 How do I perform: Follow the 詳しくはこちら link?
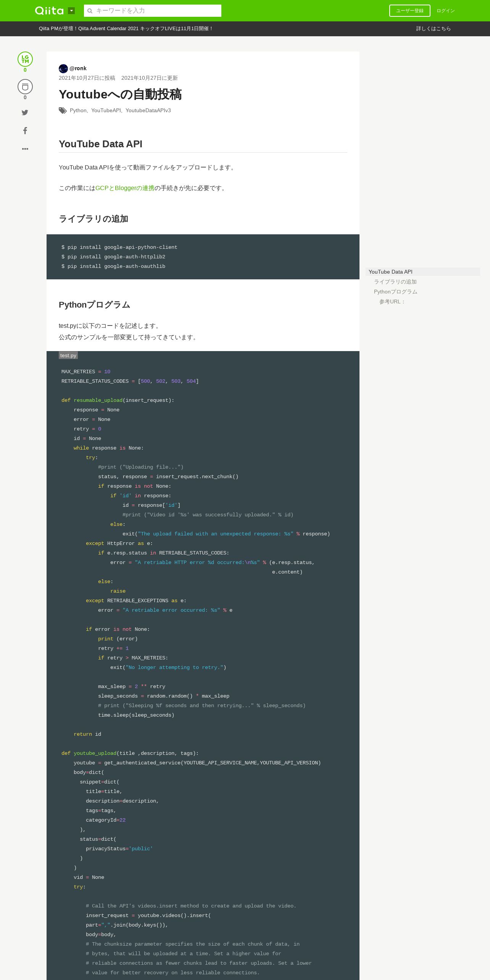click(x=434, y=29)
